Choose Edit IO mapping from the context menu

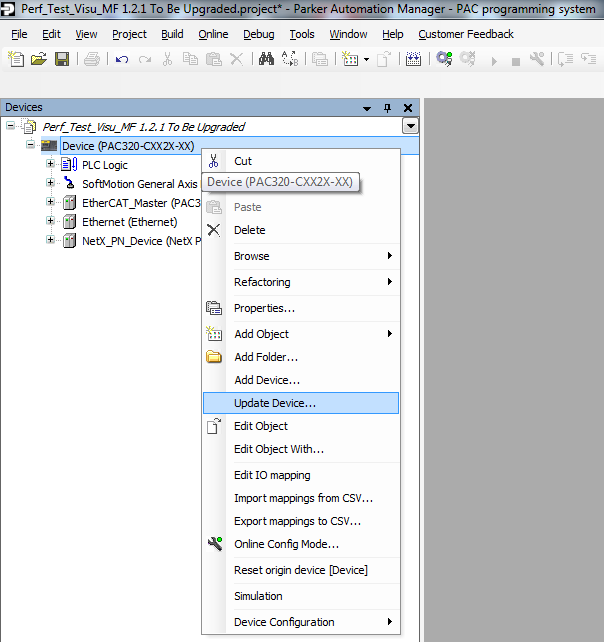click(x=301, y=475)
